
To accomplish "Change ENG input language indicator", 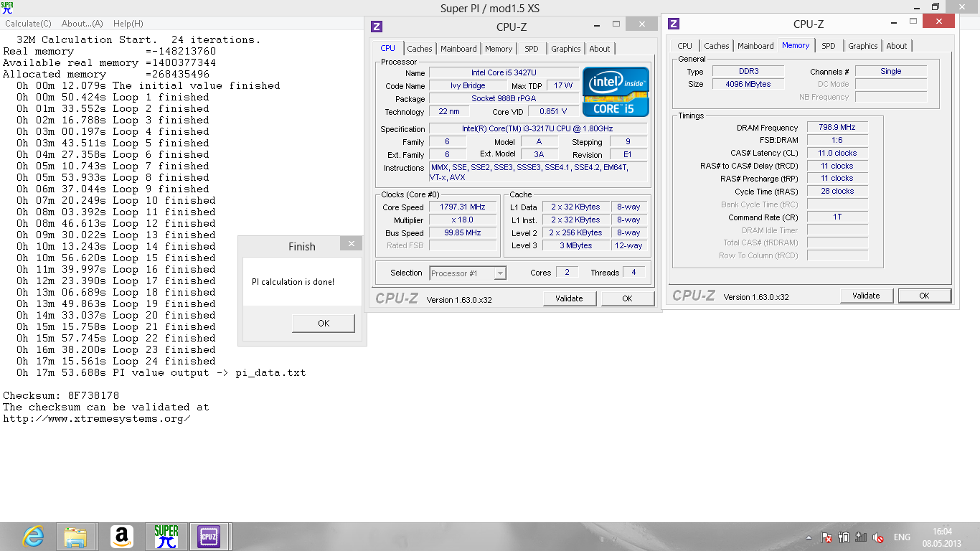I will coord(902,537).
